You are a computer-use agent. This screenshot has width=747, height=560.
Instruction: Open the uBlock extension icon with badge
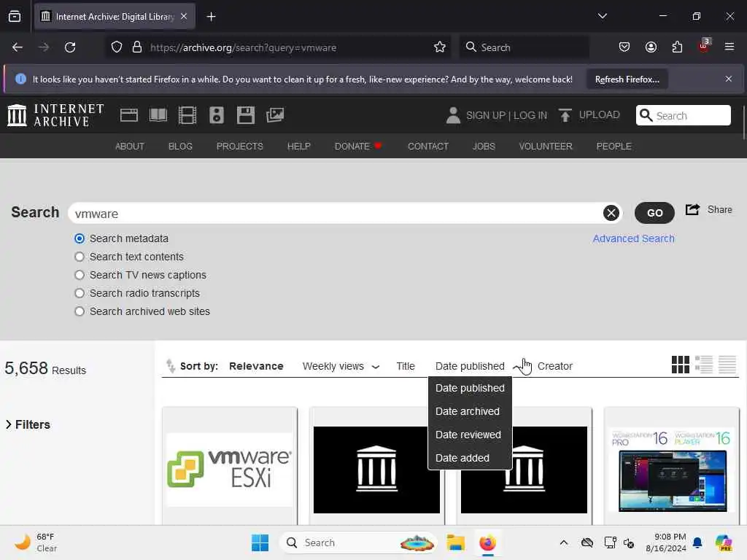coord(704,45)
